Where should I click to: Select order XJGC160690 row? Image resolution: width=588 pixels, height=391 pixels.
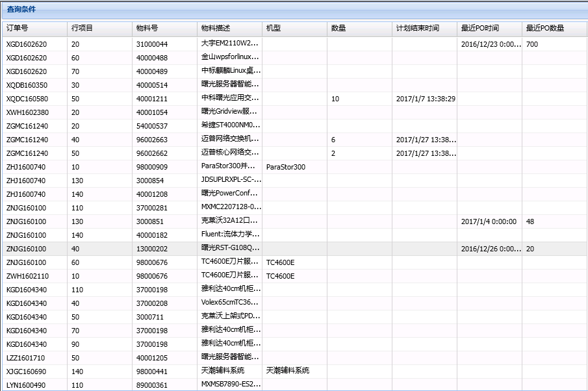pos(295,371)
